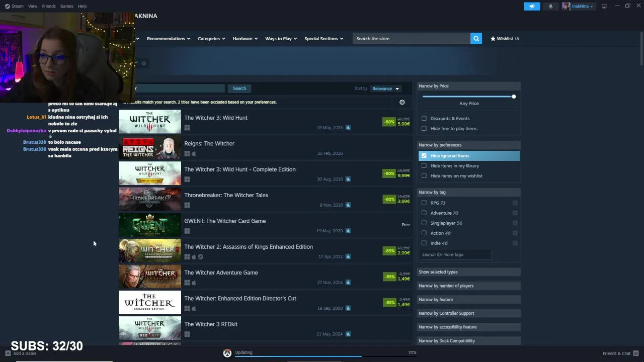Image resolution: width=644 pixels, height=362 pixels.
Task: Click the Overwatch download icon in status bar
Action: 227,353
